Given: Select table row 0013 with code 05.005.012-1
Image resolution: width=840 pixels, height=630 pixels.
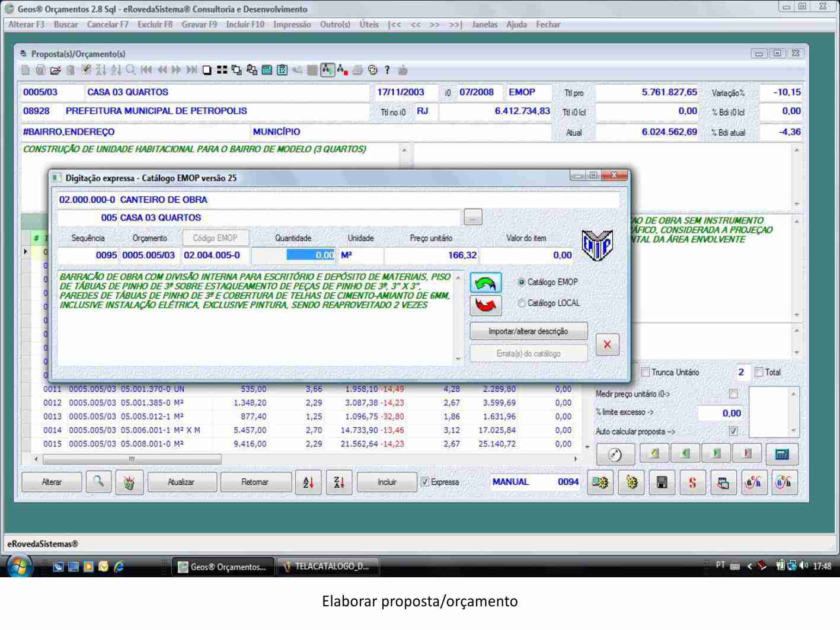Looking at the screenshot, I should point(307,417).
